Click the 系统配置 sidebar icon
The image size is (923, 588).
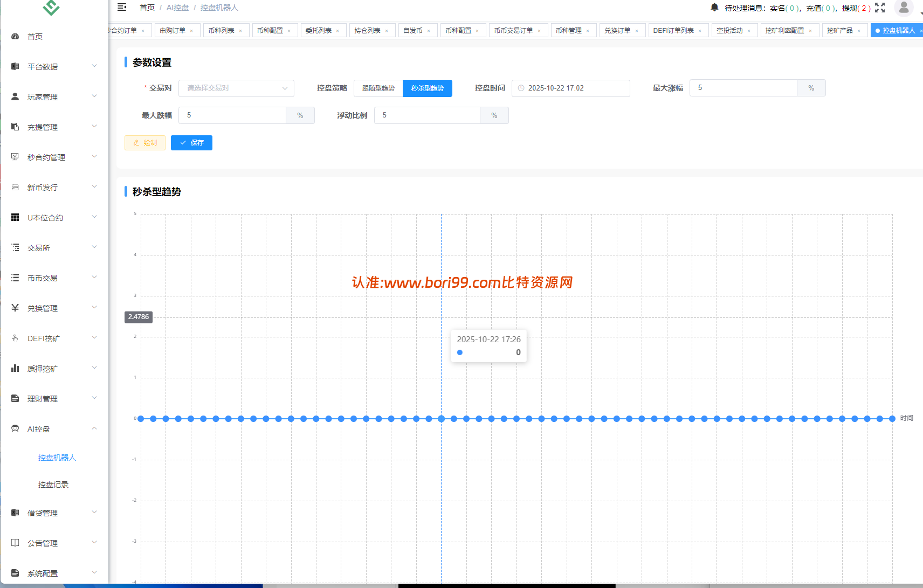coord(15,573)
